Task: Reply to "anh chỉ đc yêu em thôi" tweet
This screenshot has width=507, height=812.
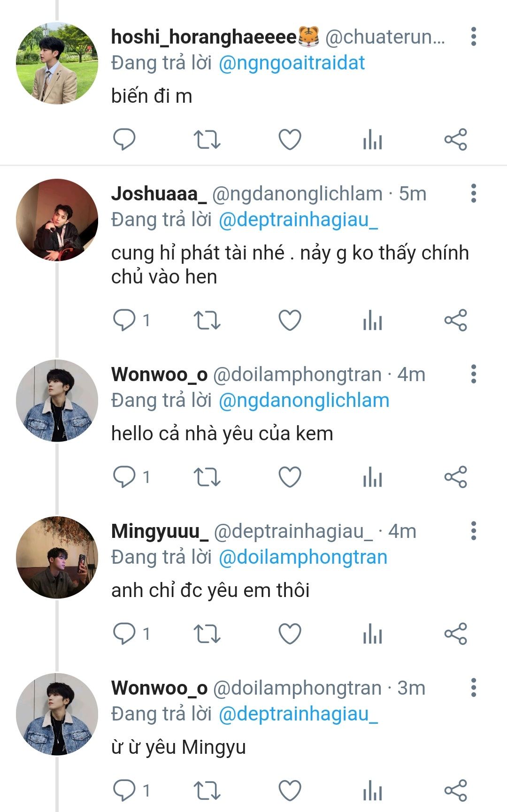Action: (124, 634)
